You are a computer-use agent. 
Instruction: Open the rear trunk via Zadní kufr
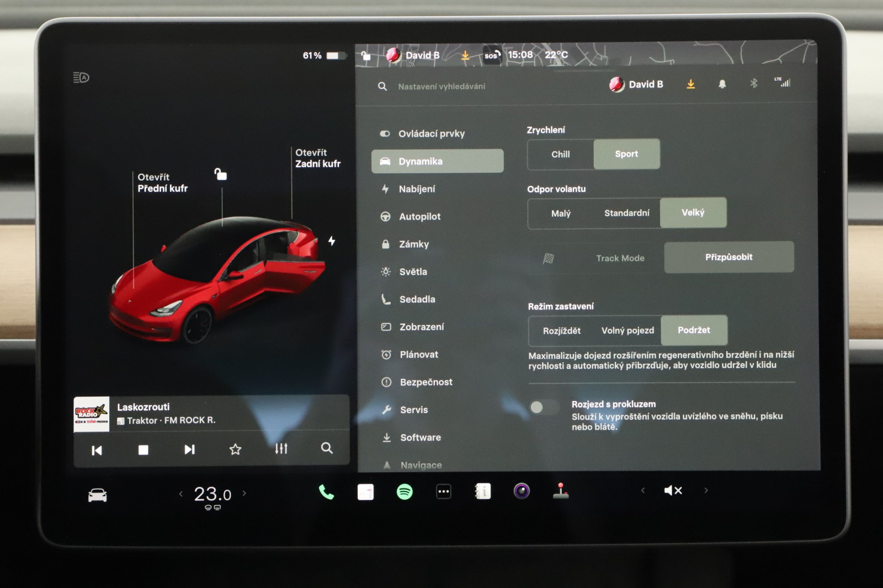pyautogui.click(x=317, y=158)
